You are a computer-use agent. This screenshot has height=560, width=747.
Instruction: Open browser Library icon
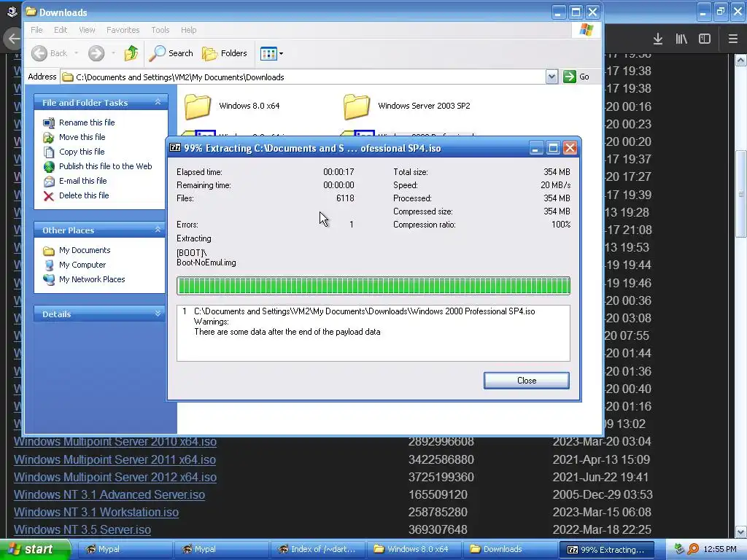681,39
